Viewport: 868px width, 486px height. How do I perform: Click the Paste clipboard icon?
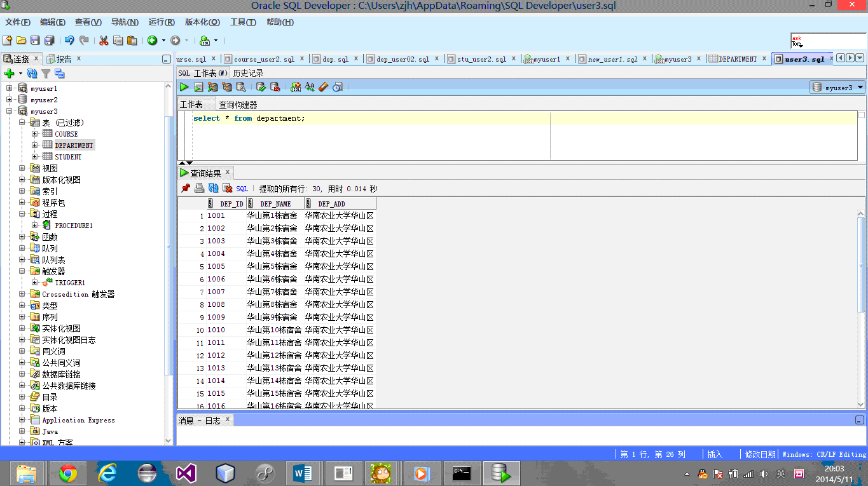coord(132,41)
